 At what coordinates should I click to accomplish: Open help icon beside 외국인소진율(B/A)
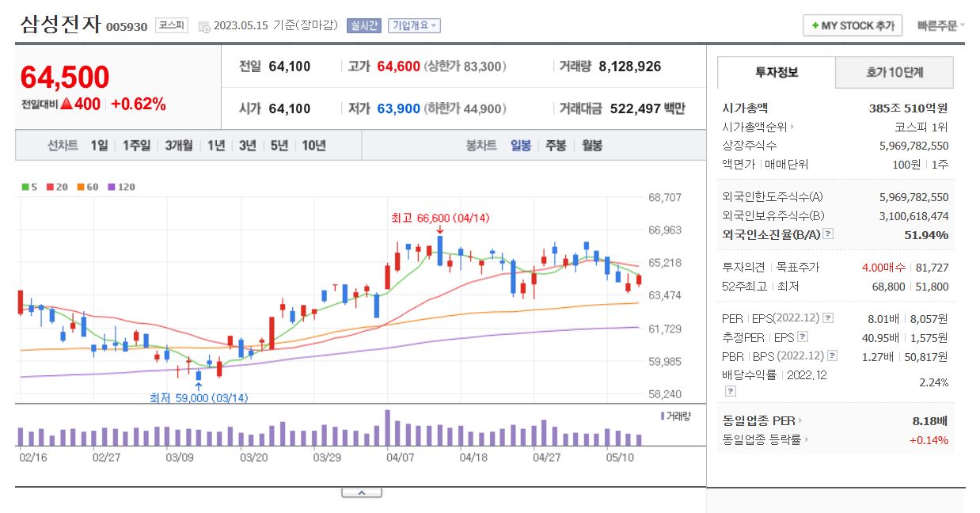click(x=828, y=234)
